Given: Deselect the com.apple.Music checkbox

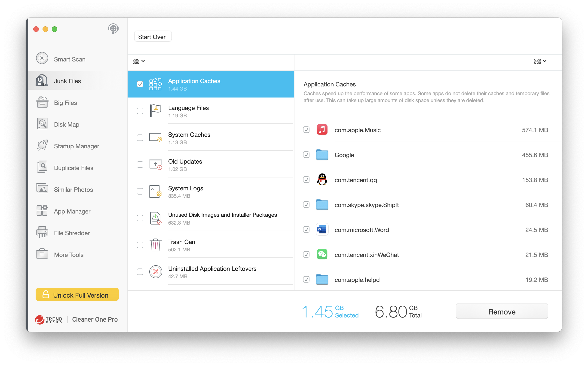Looking at the screenshot, I should (306, 130).
